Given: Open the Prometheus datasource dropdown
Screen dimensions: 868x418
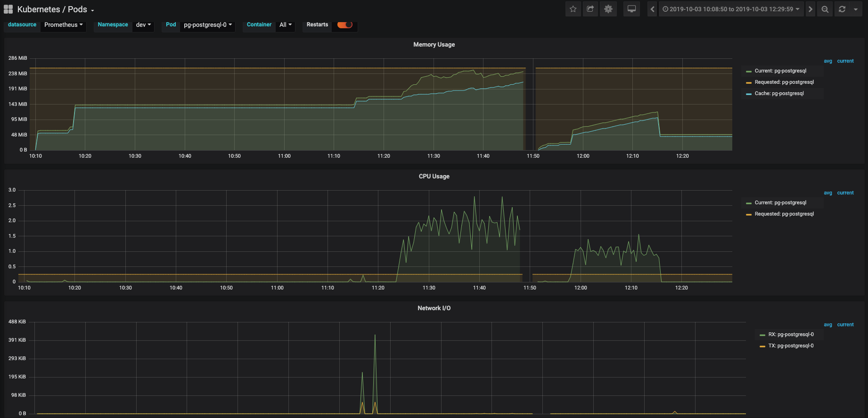Looking at the screenshot, I should [63, 25].
